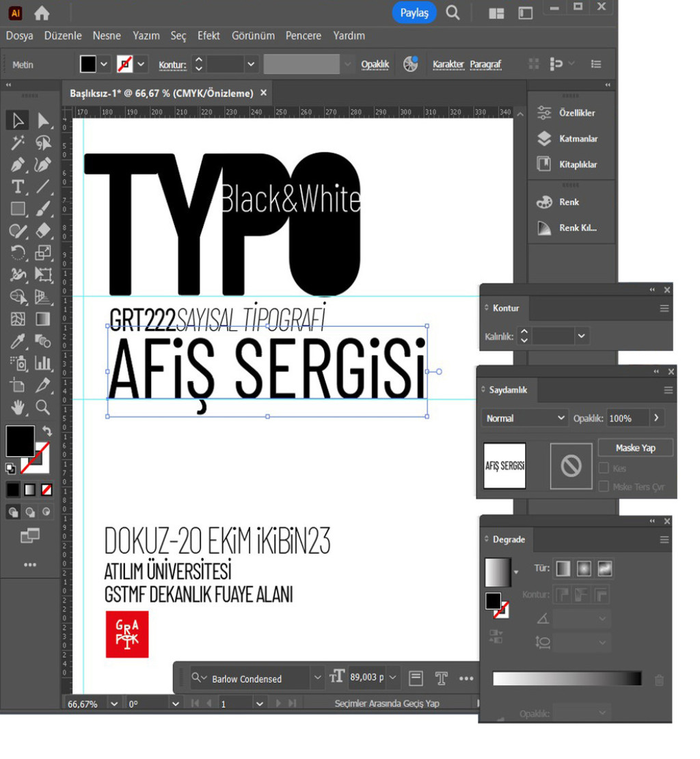Choose the Eyedropper tool
The image size is (700, 759).
(18, 341)
